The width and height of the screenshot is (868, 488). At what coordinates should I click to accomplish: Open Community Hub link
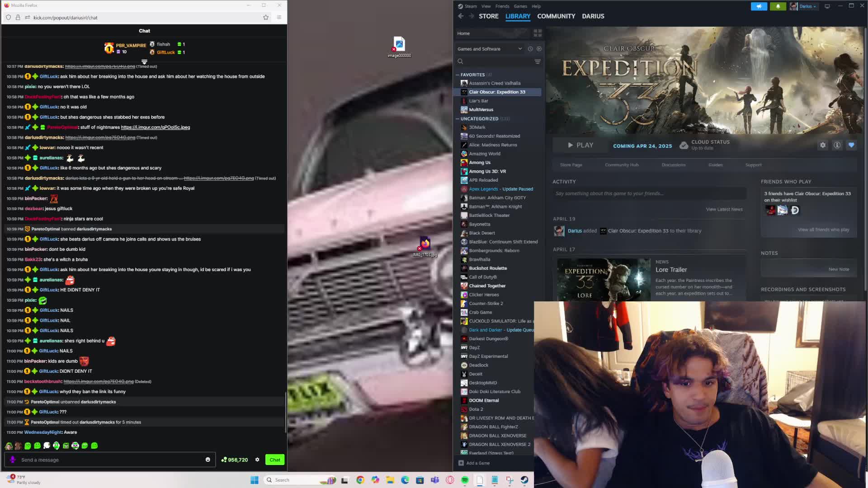pos(622,165)
